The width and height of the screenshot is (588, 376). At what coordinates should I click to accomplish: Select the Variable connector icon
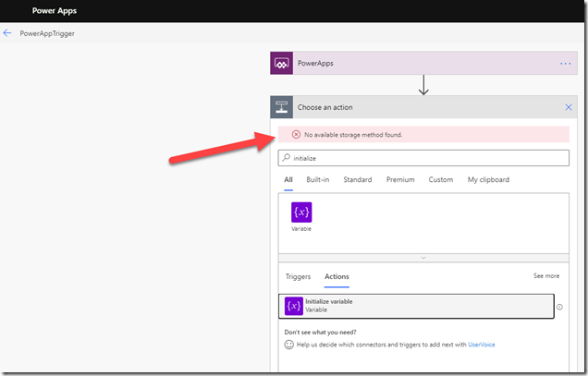tap(301, 212)
